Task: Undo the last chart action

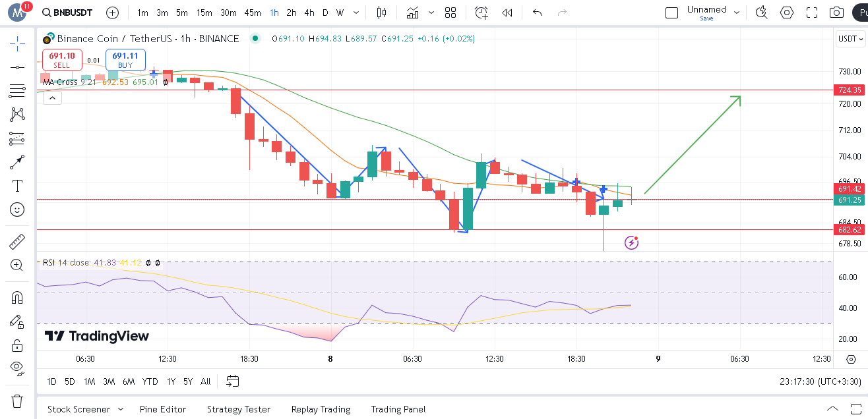Action: [x=537, y=13]
